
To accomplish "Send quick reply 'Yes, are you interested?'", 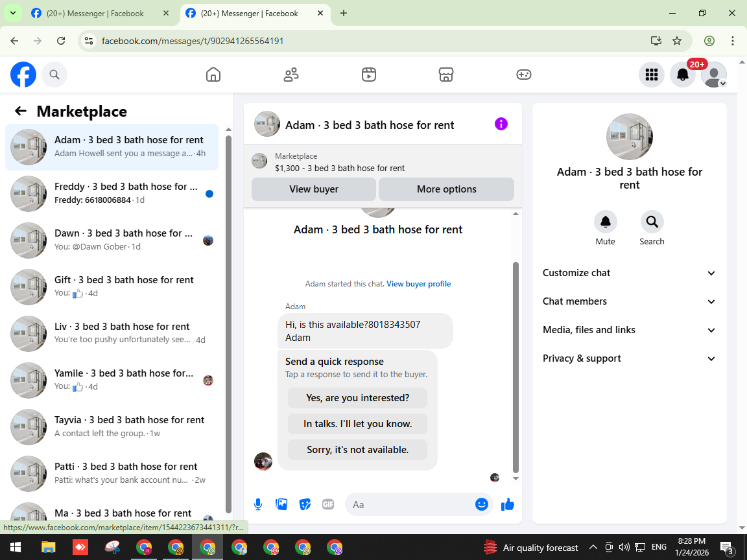I will click(357, 397).
